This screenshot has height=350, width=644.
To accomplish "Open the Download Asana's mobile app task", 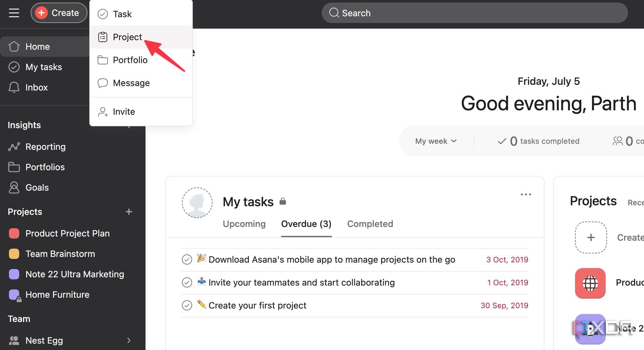I will pyautogui.click(x=332, y=259).
